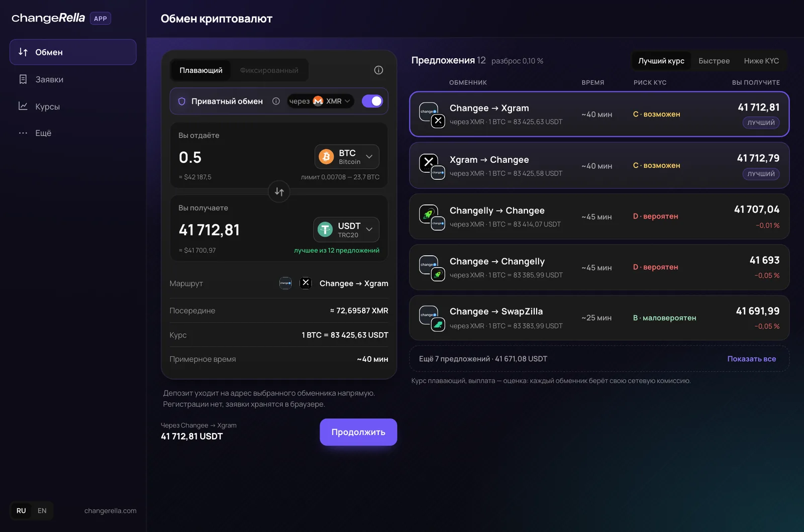Open the rate type info icon
804x532 pixels.
(378, 70)
